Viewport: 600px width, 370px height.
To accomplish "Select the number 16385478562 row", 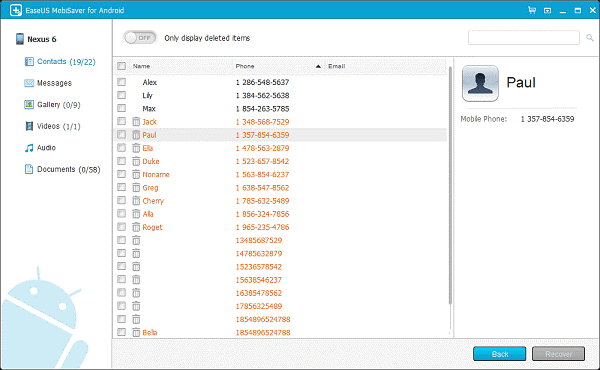I will click(x=259, y=293).
